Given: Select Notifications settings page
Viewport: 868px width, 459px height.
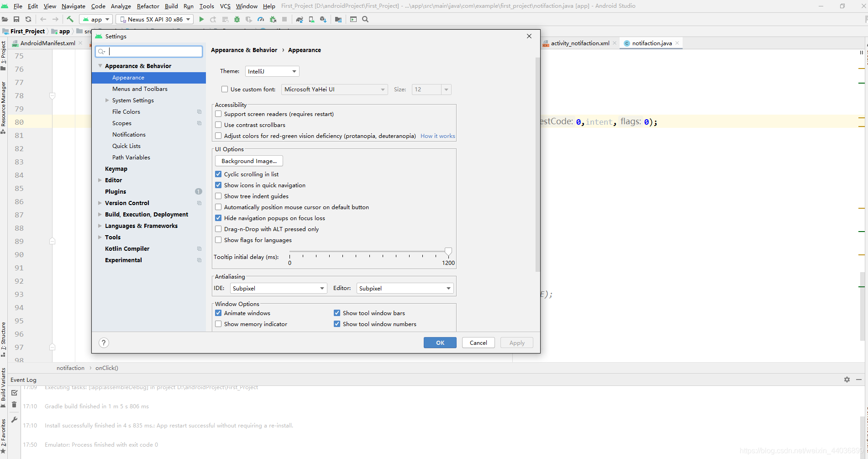Looking at the screenshot, I should (129, 134).
